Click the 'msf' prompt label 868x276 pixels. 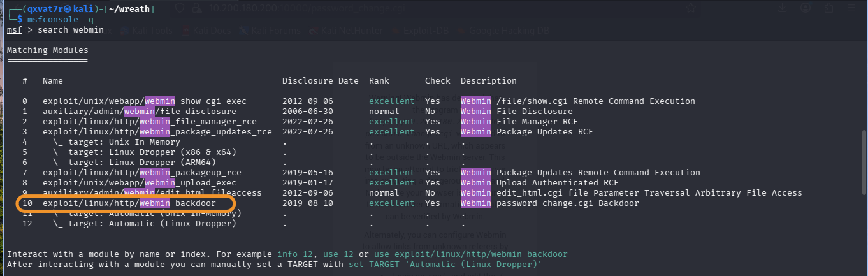click(15, 30)
